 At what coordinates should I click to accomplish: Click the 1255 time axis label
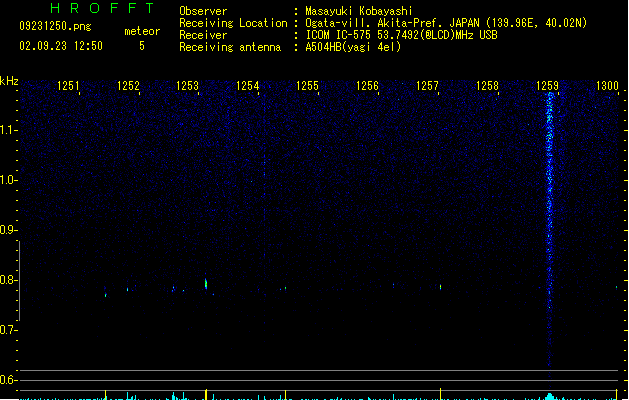point(307,86)
